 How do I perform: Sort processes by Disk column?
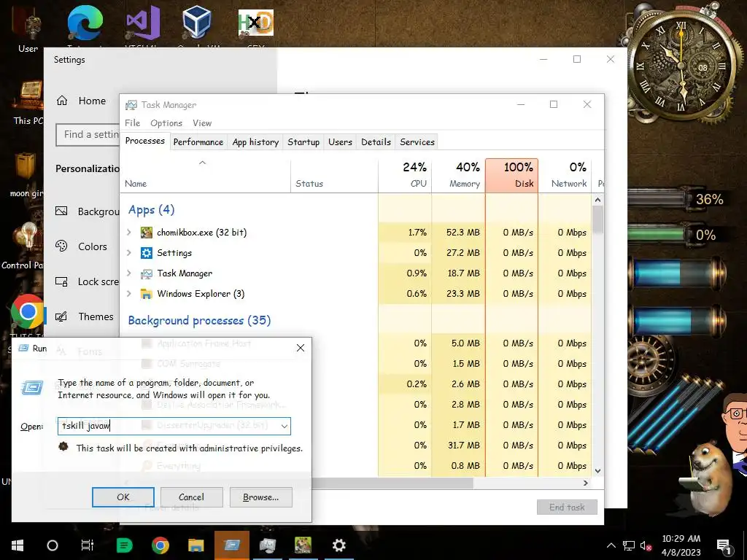pos(511,175)
